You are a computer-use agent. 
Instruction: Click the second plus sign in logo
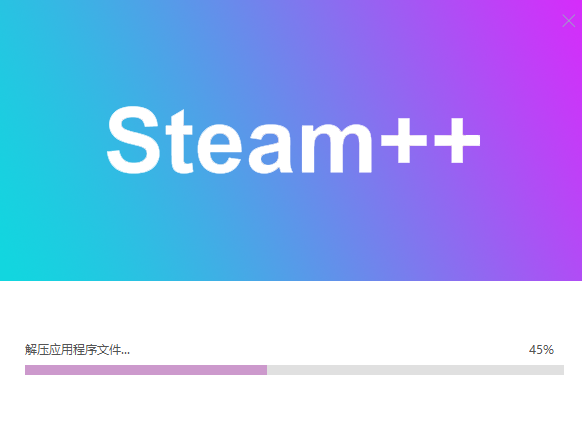pos(457,141)
